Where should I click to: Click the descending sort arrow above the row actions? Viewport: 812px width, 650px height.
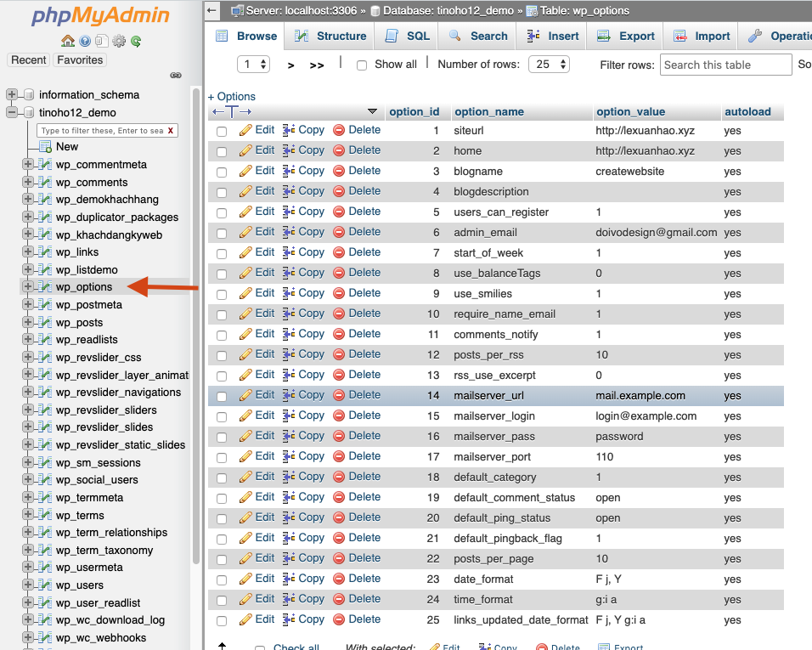[372, 111]
